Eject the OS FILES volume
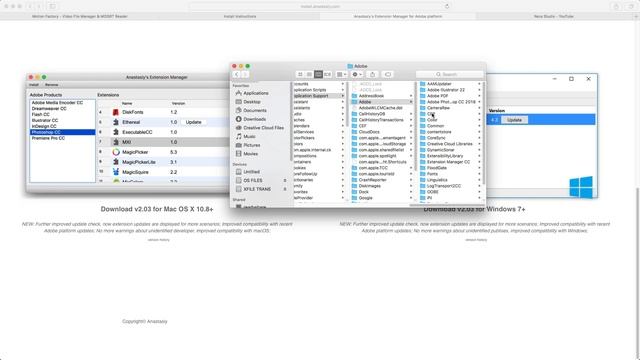The image size is (640, 360). coord(285,180)
